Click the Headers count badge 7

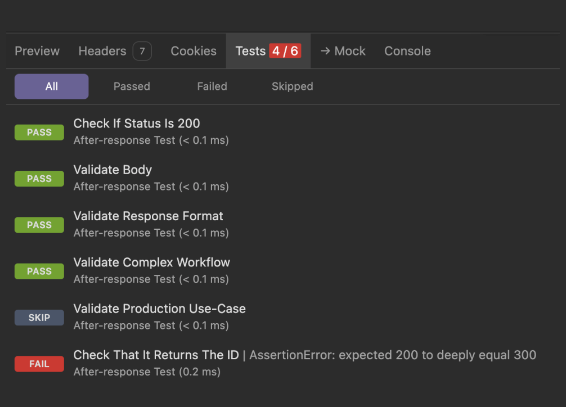pos(142,51)
